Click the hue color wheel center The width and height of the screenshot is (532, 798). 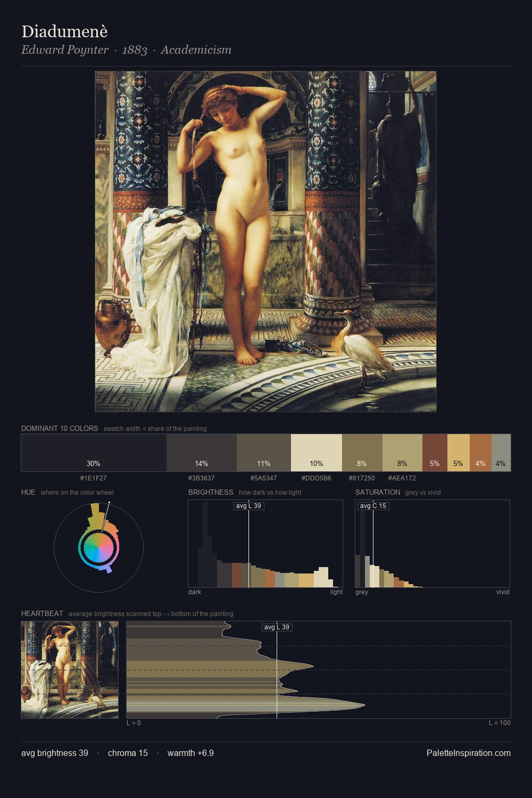tap(99, 547)
